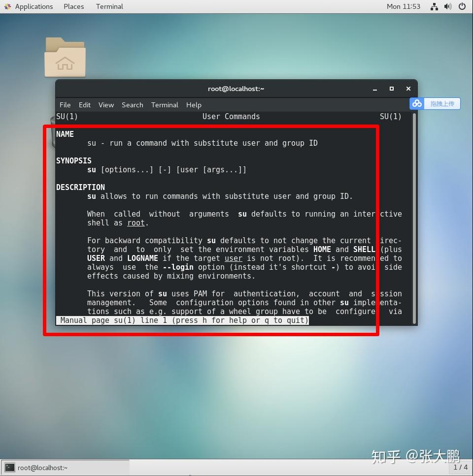Click the SYNOPSIS section heading
The image size is (473, 476).
[x=74, y=160]
